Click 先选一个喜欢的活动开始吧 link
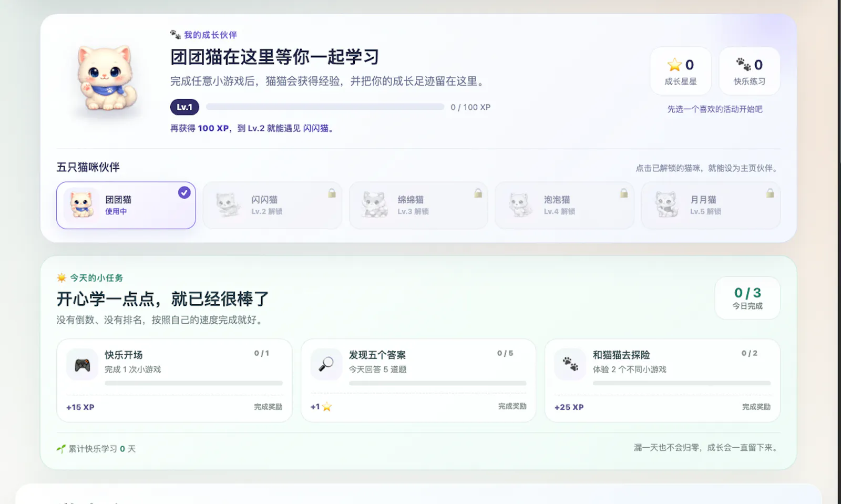Image resolution: width=841 pixels, height=504 pixels. (715, 109)
